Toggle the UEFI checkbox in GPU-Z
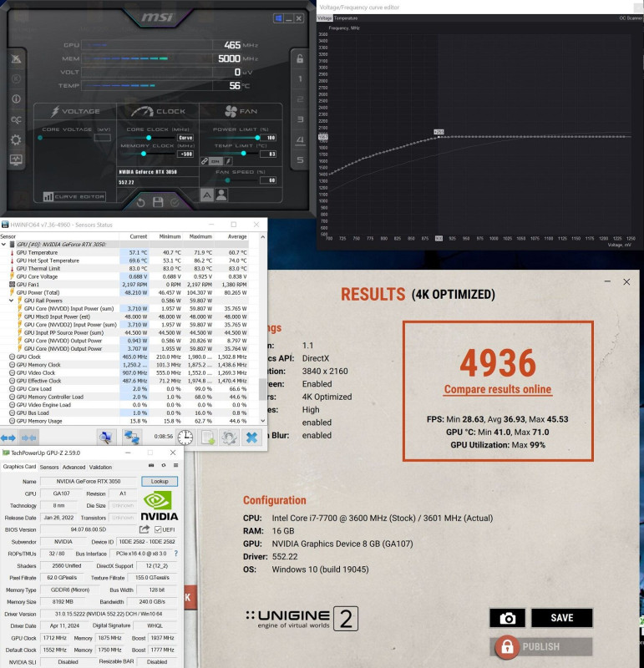Screen dimensions: 644x668 (x=158, y=529)
